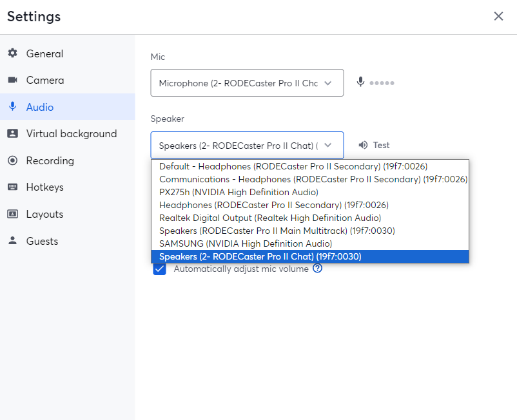
Task: Choose PX275h NVIDIA High Definition Audio
Action: [x=310, y=192]
